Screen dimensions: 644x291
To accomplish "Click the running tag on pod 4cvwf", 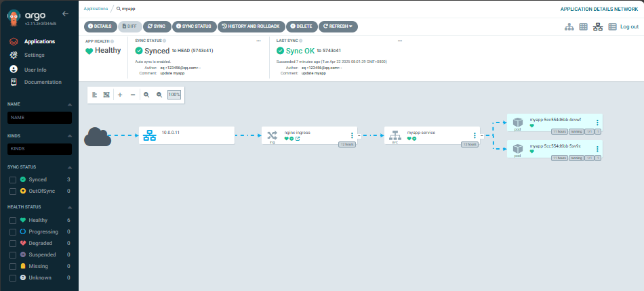I will pos(576,131).
